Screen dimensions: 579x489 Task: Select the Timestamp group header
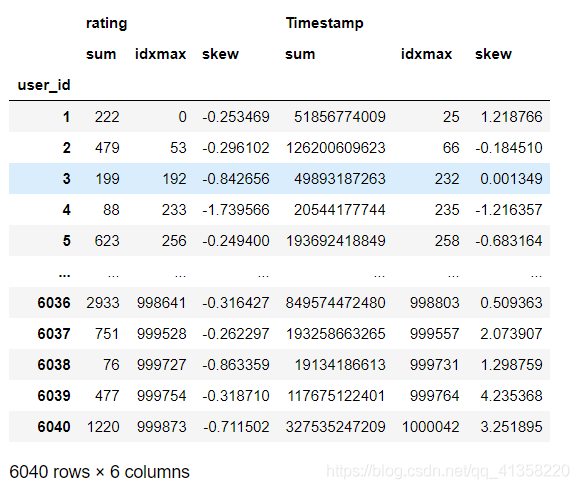click(x=324, y=23)
